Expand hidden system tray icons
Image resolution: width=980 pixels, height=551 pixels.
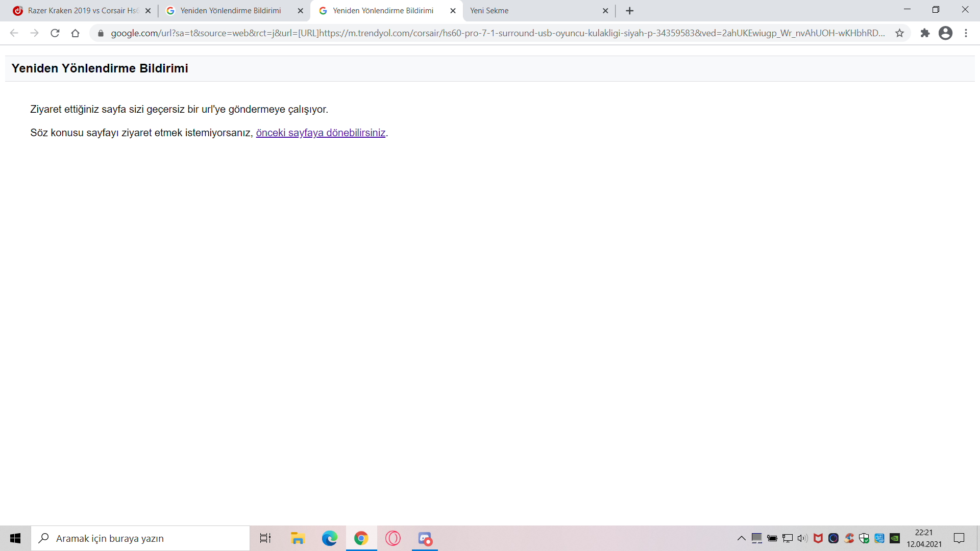click(x=741, y=538)
